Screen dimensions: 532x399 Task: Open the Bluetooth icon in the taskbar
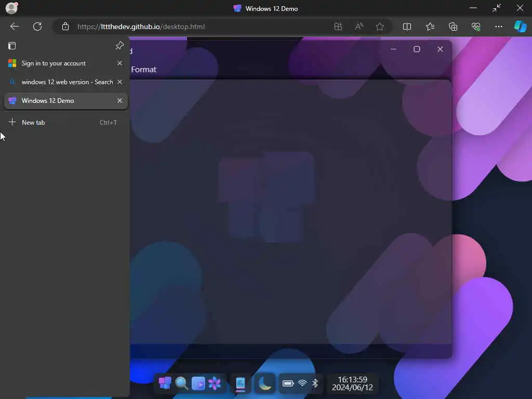[315, 383]
